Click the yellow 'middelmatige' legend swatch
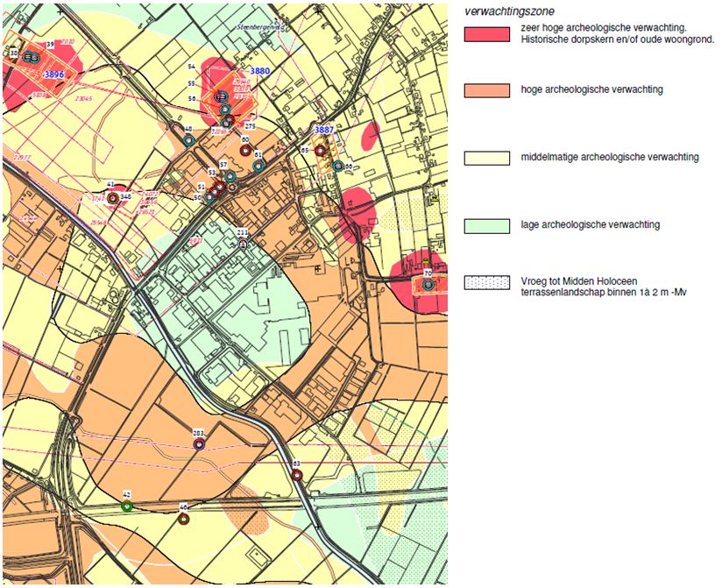Image resolution: width=722 pixels, height=588 pixels. click(485, 158)
